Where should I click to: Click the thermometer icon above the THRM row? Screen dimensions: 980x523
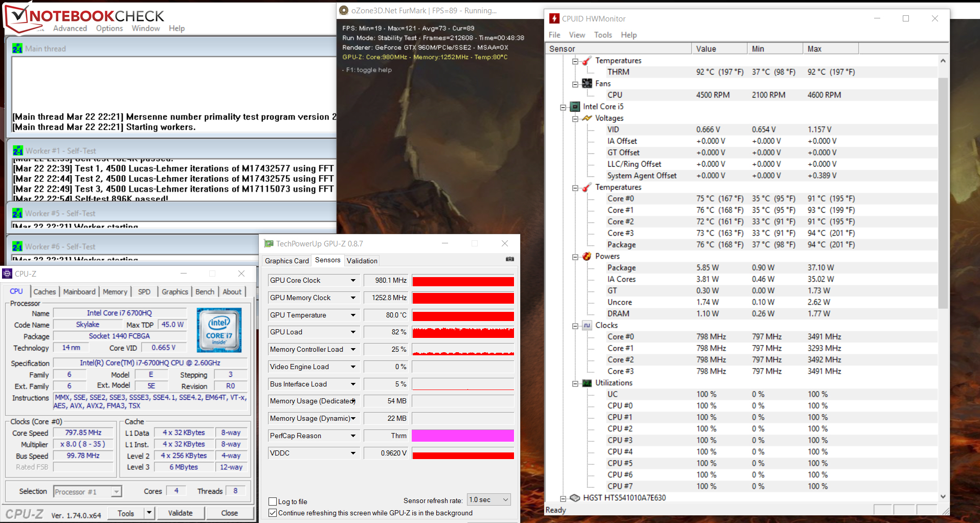coord(587,60)
